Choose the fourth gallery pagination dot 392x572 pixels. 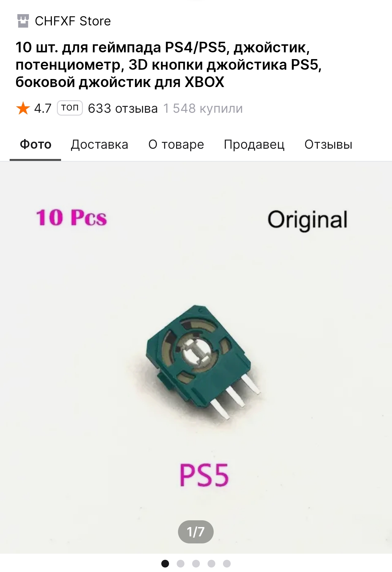click(211, 564)
